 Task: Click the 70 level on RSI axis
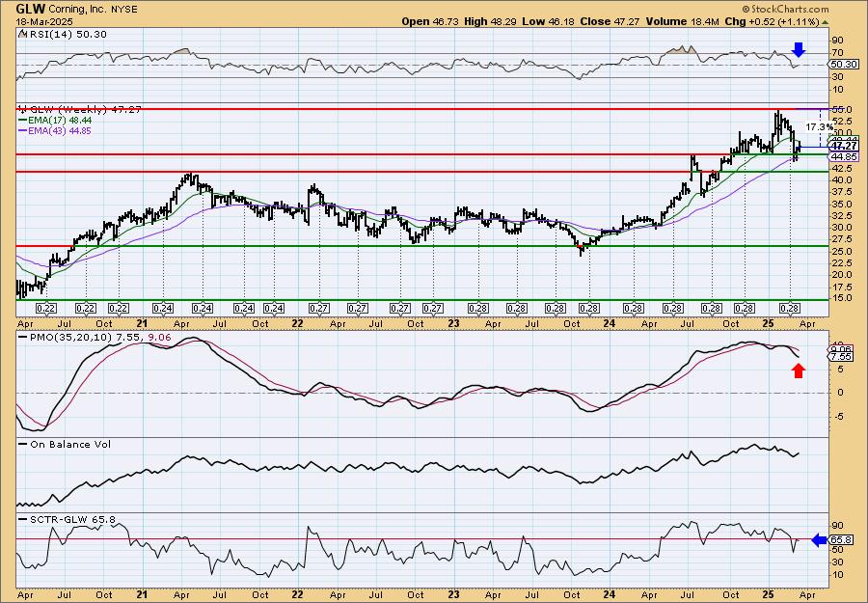(x=837, y=53)
